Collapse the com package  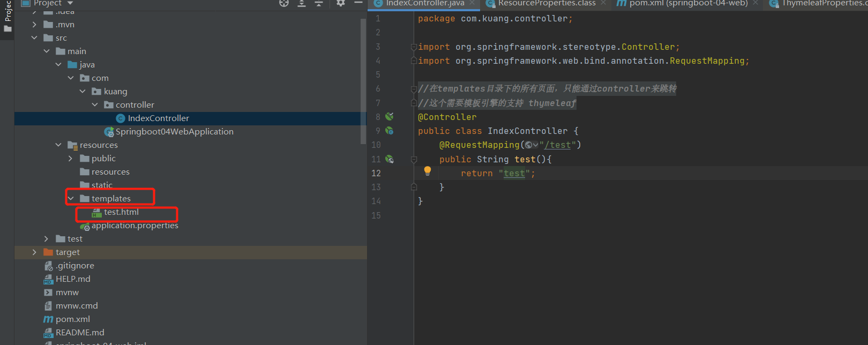(x=71, y=78)
